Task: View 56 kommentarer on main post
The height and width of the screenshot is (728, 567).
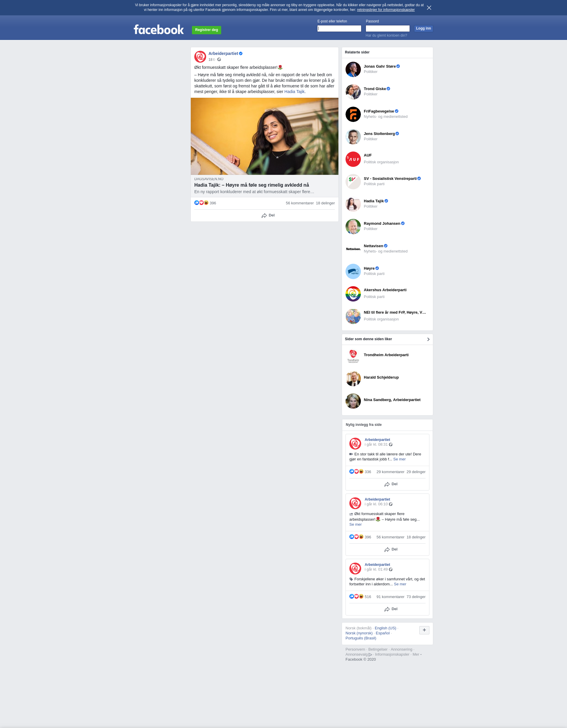Action: click(x=300, y=203)
